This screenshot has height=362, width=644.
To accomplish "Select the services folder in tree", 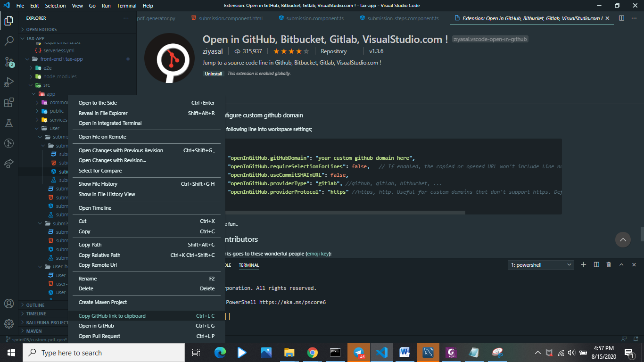I will [58, 120].
